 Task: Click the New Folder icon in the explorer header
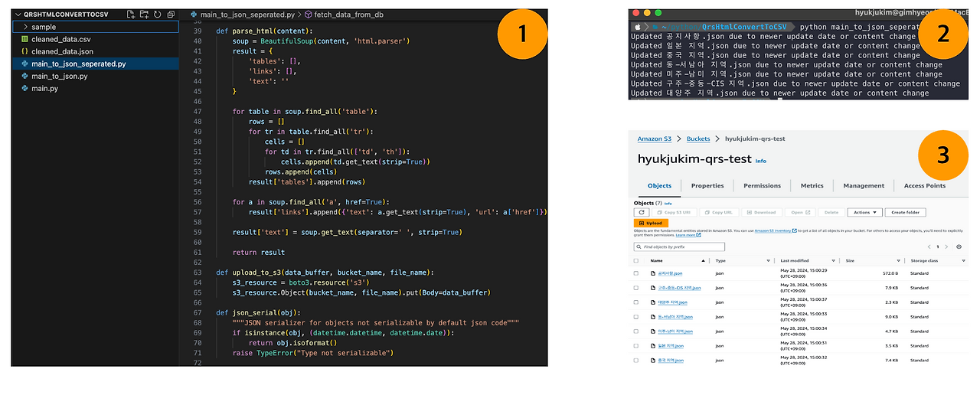[x=144, y=15]
